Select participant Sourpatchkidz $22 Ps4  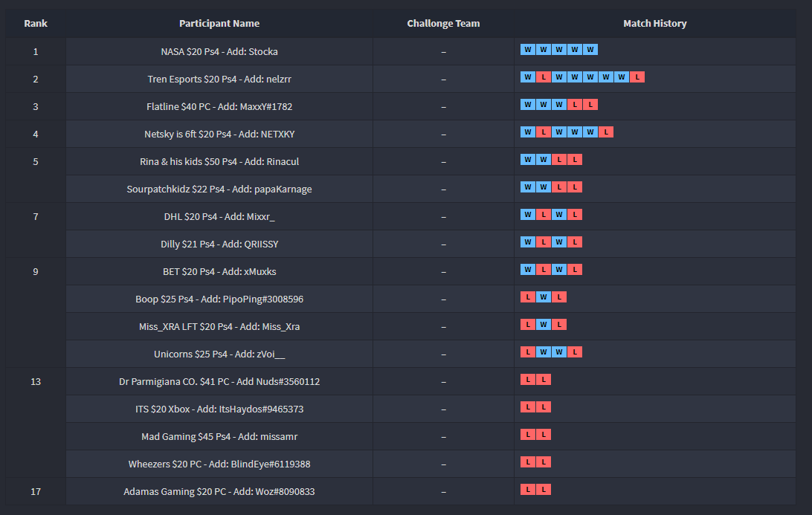pos(219,189)
